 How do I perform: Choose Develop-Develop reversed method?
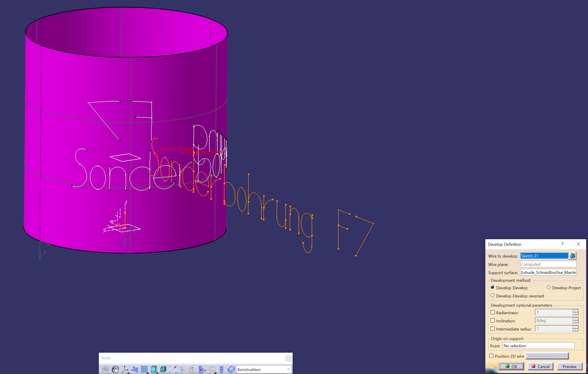point(492,296)
